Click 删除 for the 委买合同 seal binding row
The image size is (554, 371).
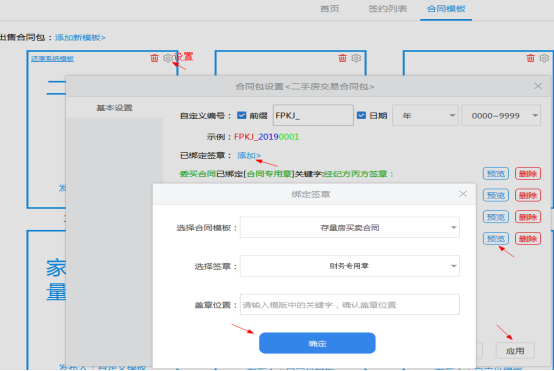528,173
